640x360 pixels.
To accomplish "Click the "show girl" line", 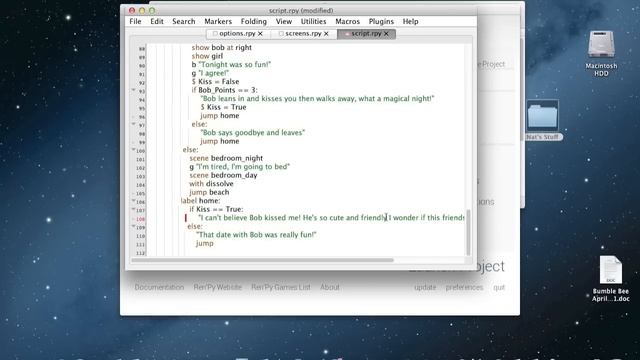I will [x=207, y=56].
